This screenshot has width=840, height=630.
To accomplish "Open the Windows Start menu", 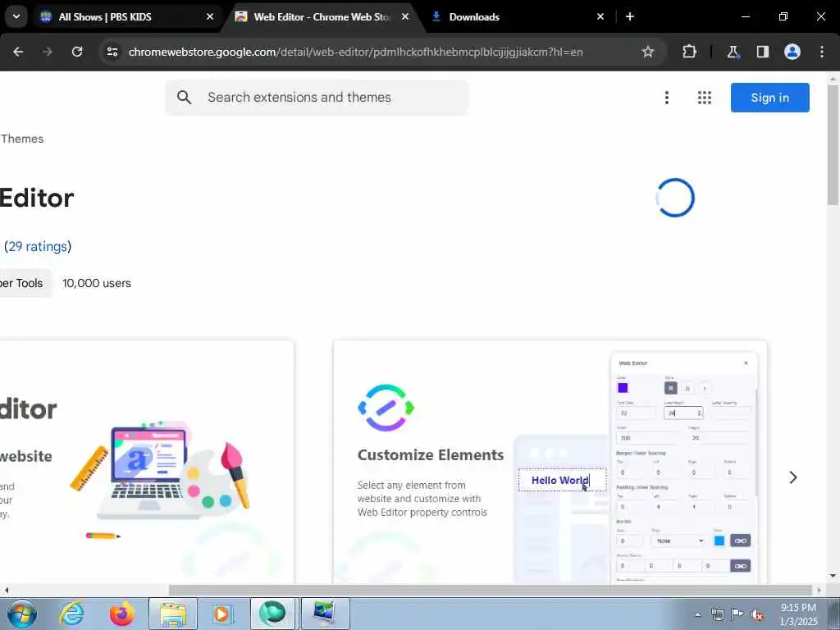I will pos(21,614).
